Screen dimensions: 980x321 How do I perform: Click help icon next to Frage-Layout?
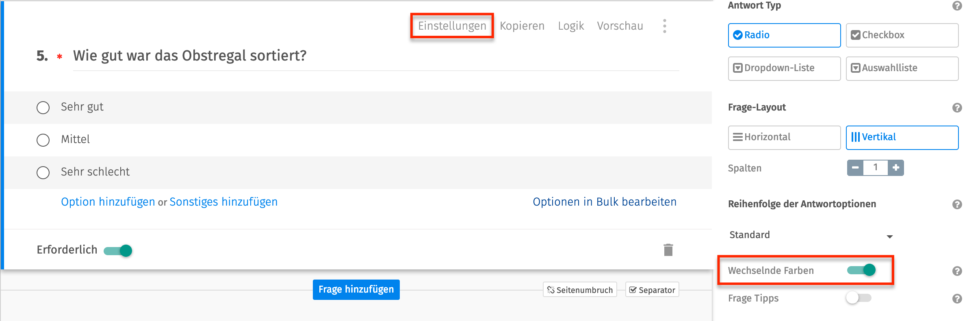957,108
